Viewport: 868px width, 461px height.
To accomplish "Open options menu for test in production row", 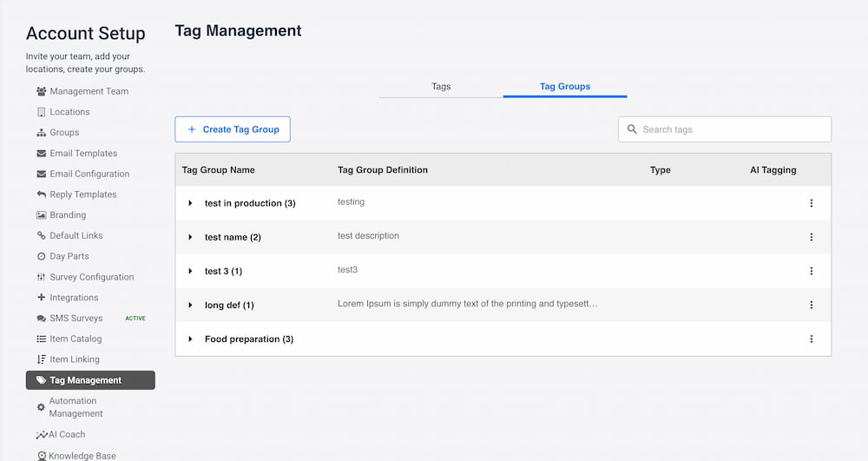I will [x=811, y=203].
